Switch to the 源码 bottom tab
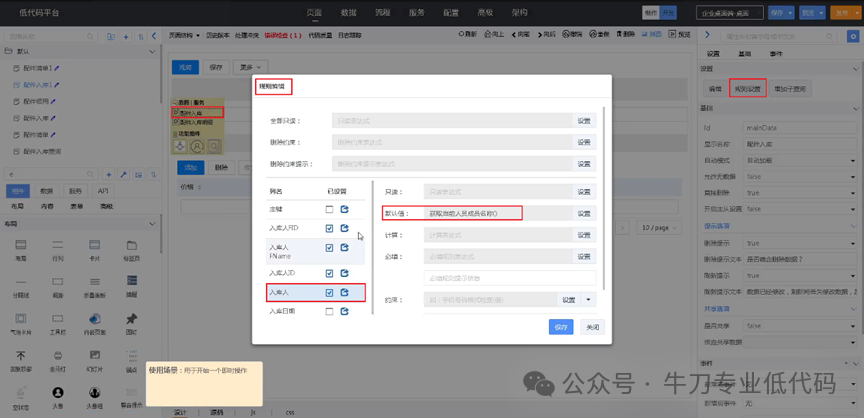The image size is (864, 418). click(x=217, y=412)
